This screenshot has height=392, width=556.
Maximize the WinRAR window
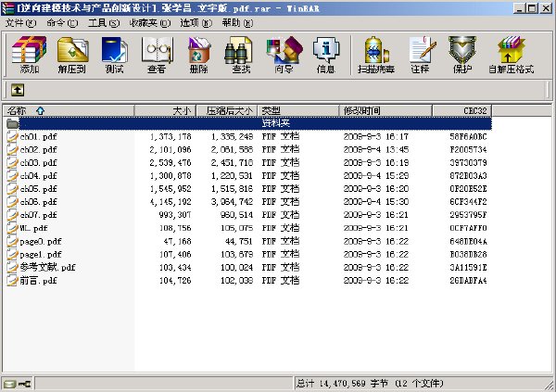pos(532,8)
